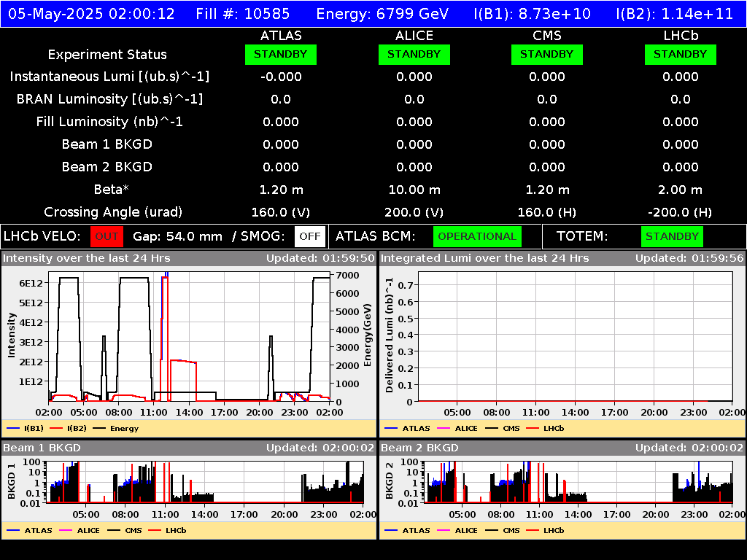Select the ATLAS BCM: label
This screenshot has height=560, width=747.
point(376,237)
